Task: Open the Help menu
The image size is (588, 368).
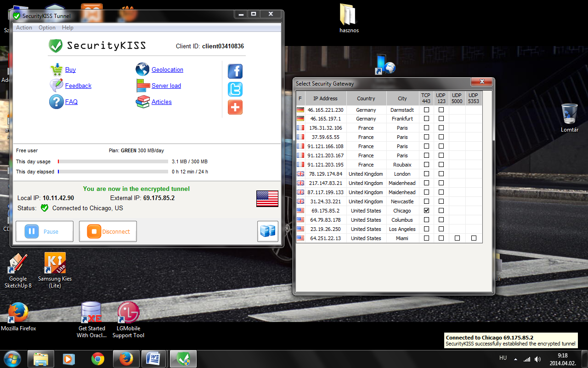Action: [x=68, y=28]
